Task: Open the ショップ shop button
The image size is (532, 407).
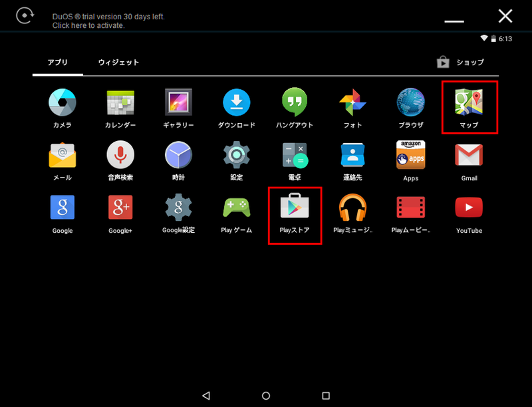Action: pos(460,63)
